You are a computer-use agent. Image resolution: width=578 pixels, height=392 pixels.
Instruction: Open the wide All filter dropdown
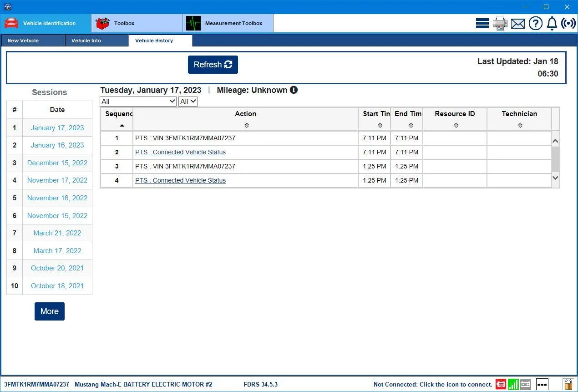(x=138, y=102)
